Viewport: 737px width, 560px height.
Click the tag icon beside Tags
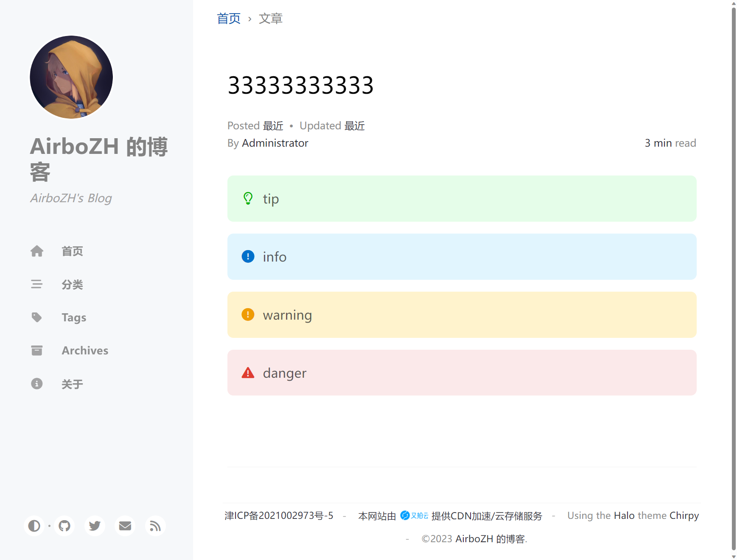pyautogui.click(x=37, y=317)
